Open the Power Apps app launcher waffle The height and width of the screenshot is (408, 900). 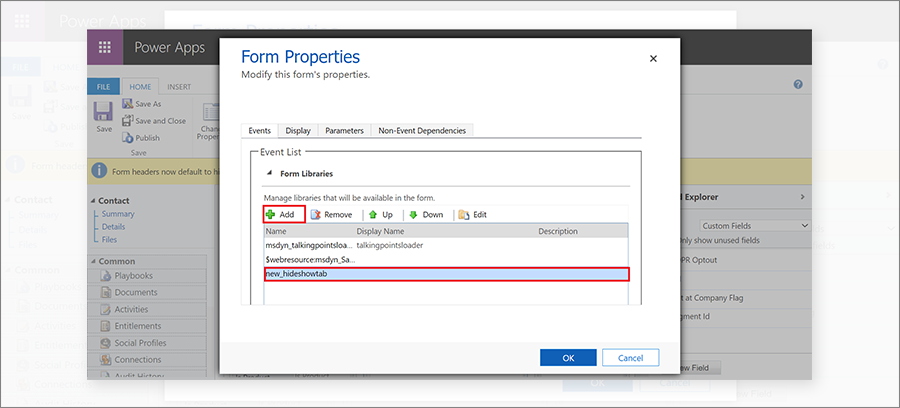tap(105, 47)
